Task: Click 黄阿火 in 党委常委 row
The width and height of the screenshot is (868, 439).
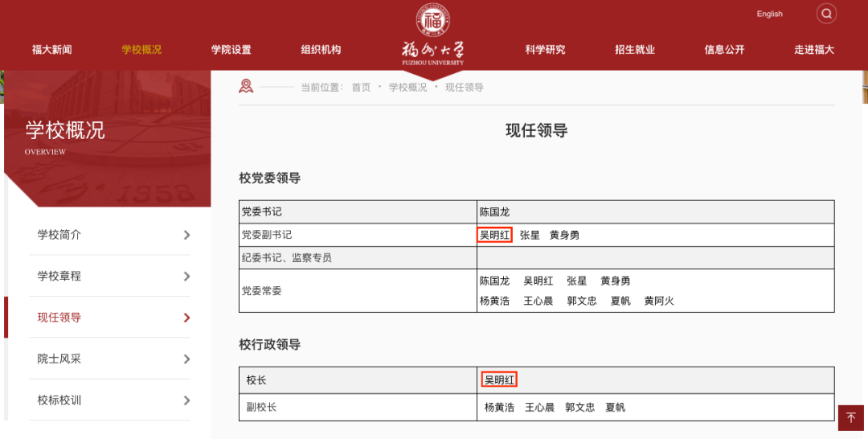Action: [659, 302]
